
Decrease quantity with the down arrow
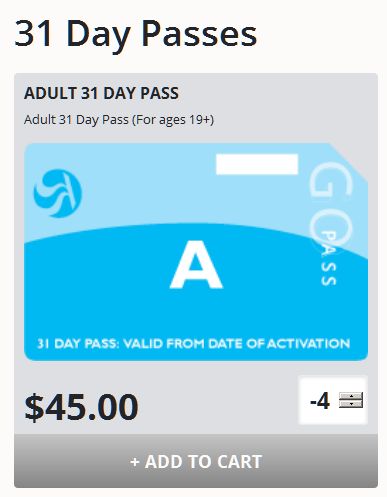pos(351,404)
